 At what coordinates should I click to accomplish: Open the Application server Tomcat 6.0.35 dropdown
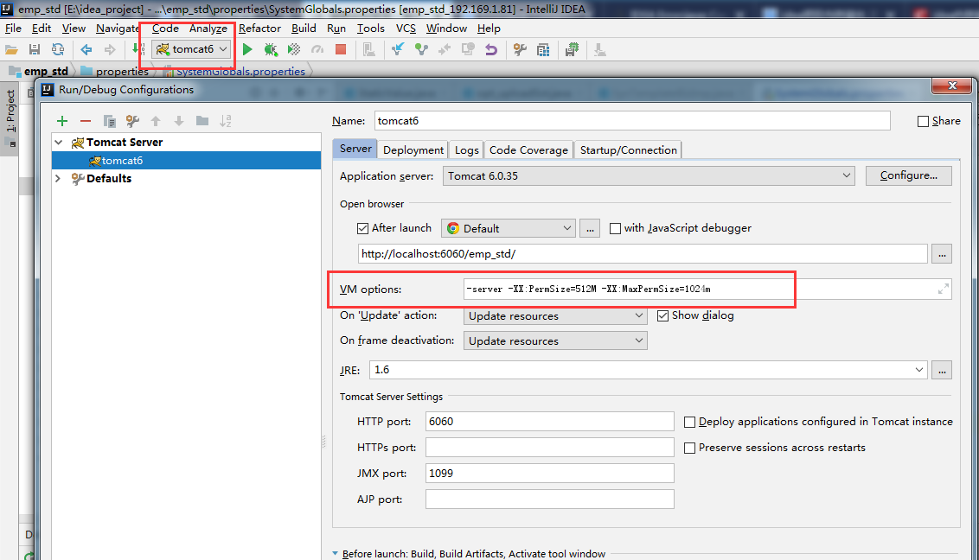(649, 175)
